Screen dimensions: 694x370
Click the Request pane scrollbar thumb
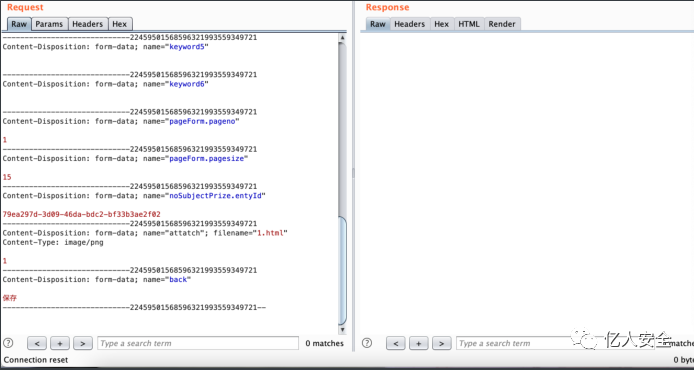pos(342,271)
